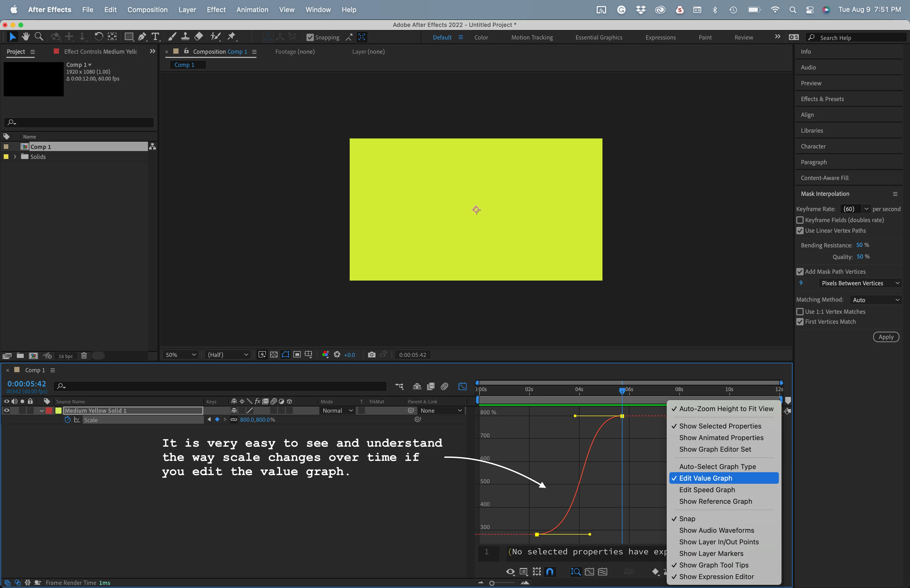The image size is (910, 588).
Task: Choose Edit Speed Graph from menu
Action: coord(707,490)
